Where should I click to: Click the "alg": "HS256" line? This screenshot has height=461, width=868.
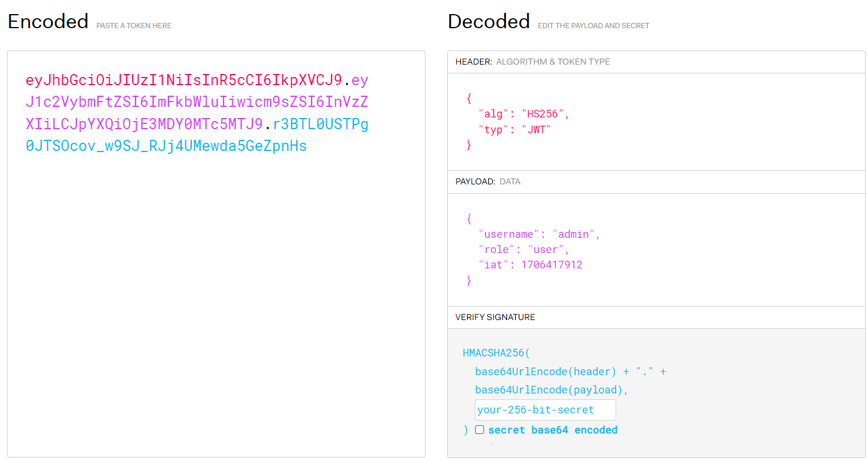click(524, 114)
